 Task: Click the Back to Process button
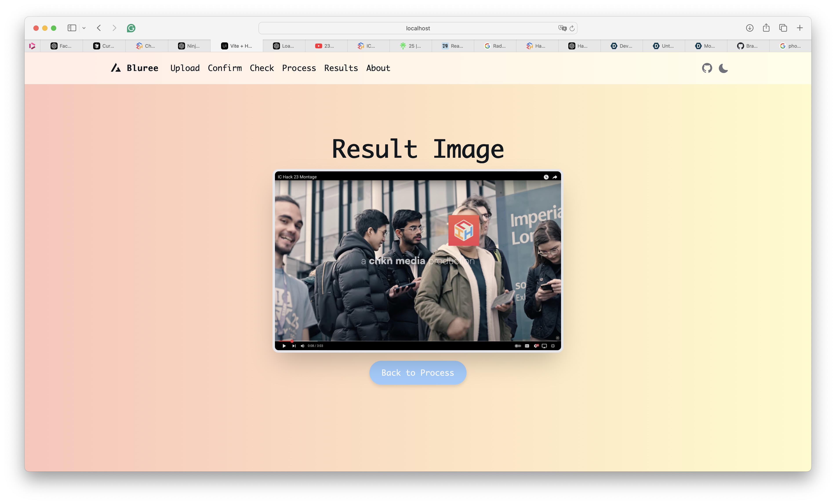click(418, 373)
